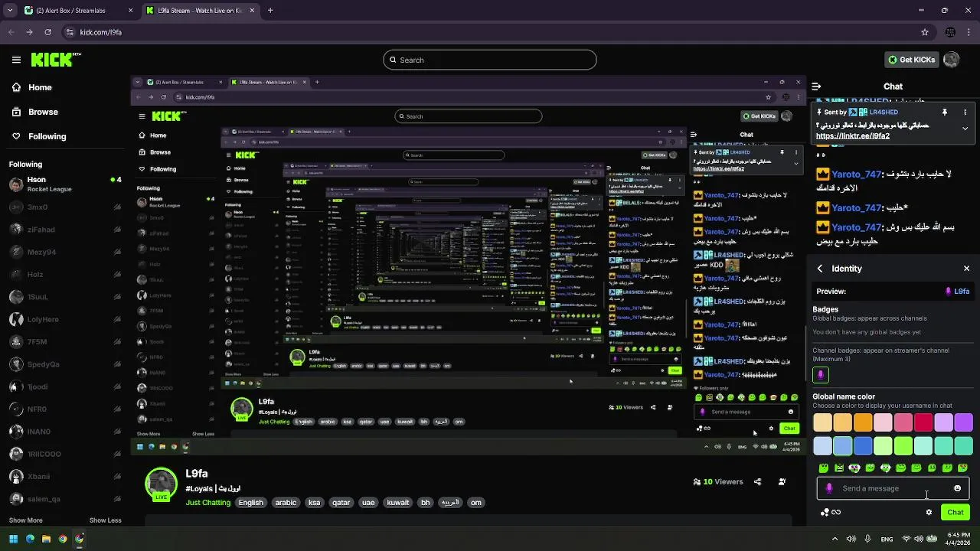The height and width of the screenshot is (551, 980).
Task: Share the stream with share icon
Action: pos(757,481)
